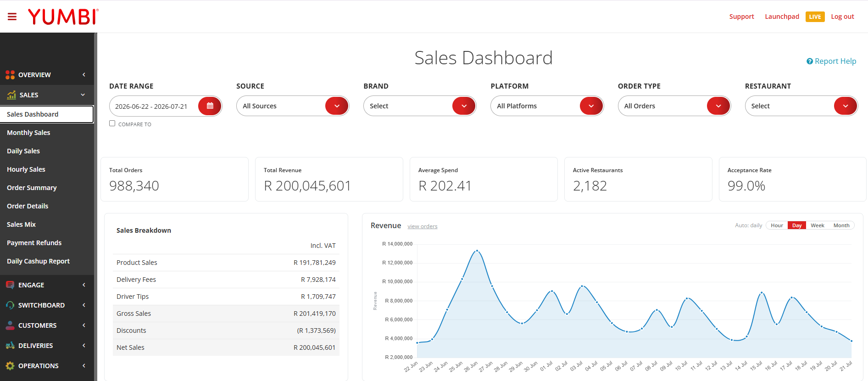This screenshot has height=381, width=868.
Task: Switch revenue chart to Month view
Action: 841,225
